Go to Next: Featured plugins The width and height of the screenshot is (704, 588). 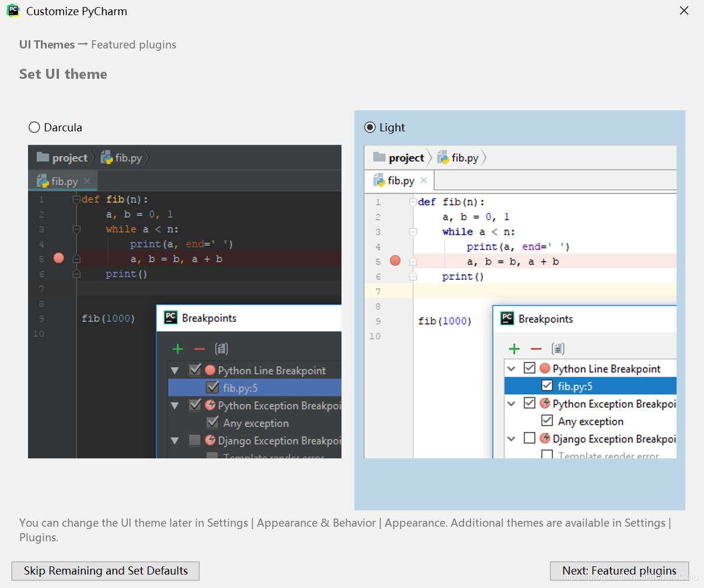(x=619, y=570)
